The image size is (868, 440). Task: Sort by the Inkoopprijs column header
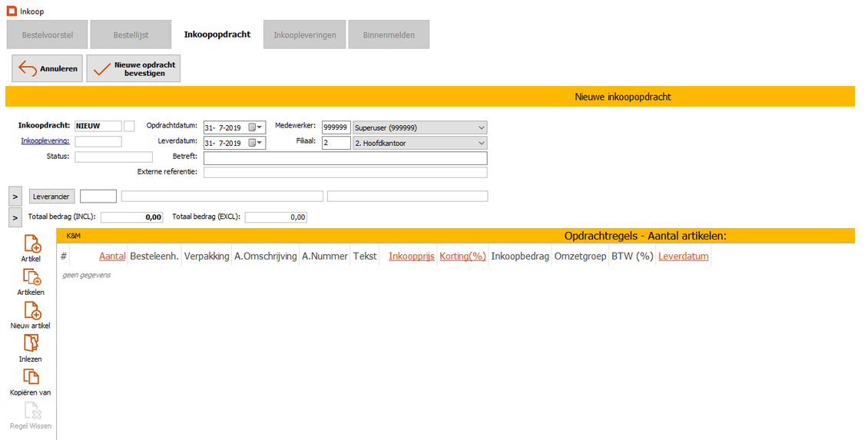click(411, 256)
